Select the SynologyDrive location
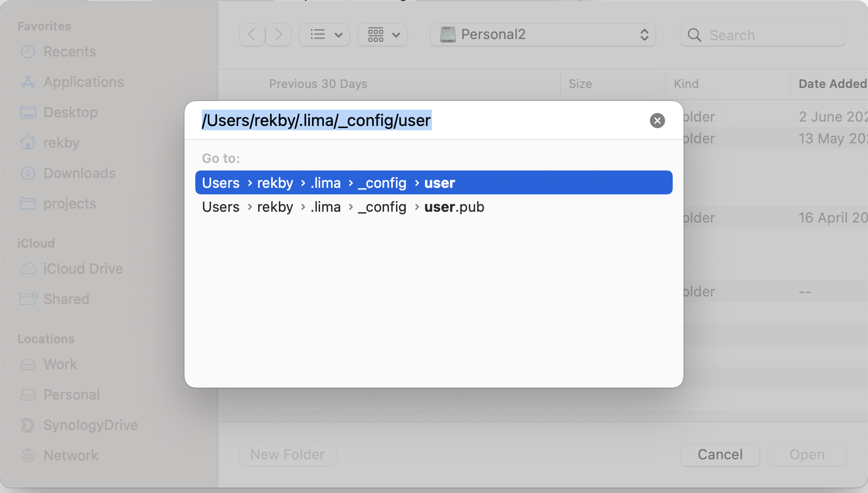The width and height of the screenshot is (868, 493). click(91, 425)
